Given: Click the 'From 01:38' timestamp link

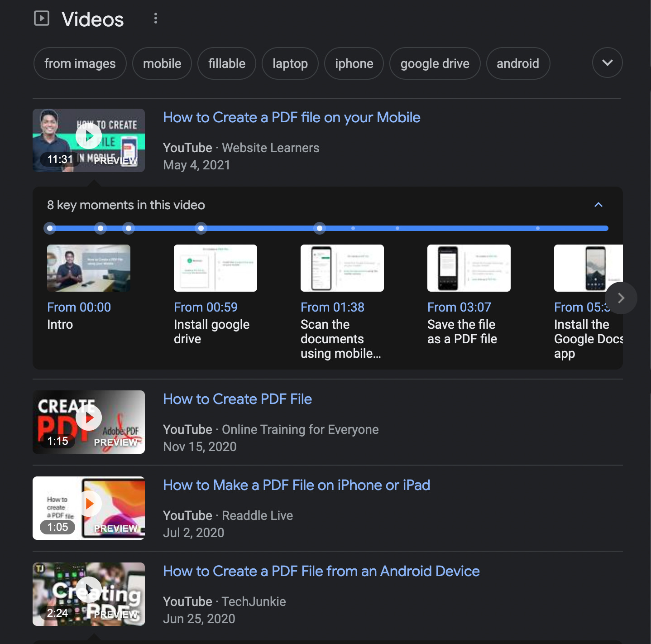Looking at the screenshot, I should (x=332, y=307).
